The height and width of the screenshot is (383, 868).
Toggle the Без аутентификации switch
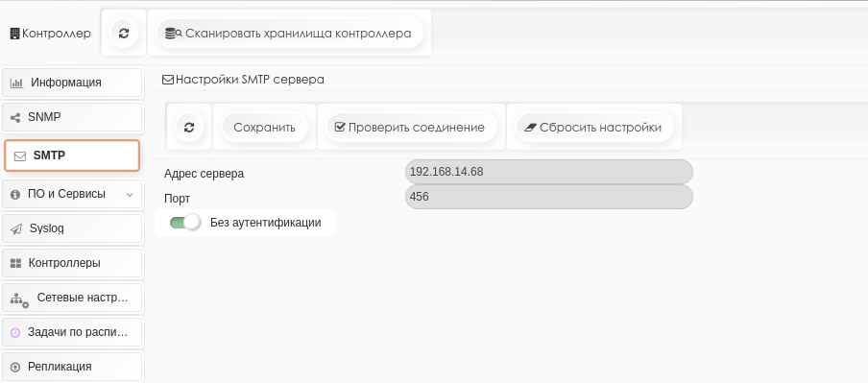click(x=185, y=223)
